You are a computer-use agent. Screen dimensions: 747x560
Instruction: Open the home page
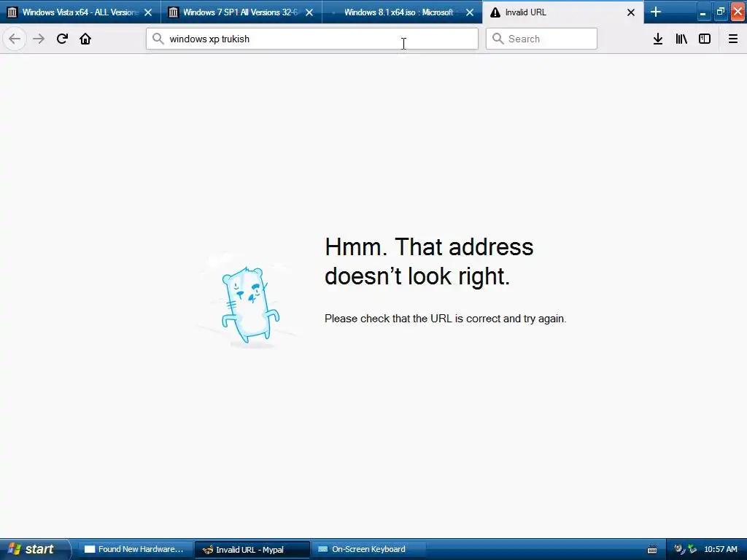(85, 39)
